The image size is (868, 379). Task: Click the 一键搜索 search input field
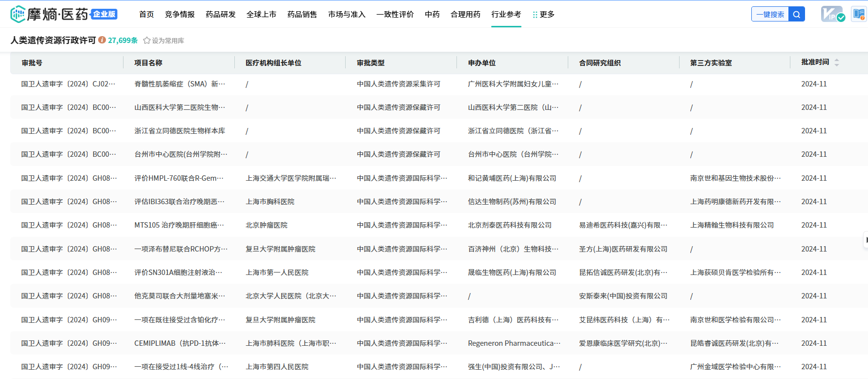pos(770,15)
